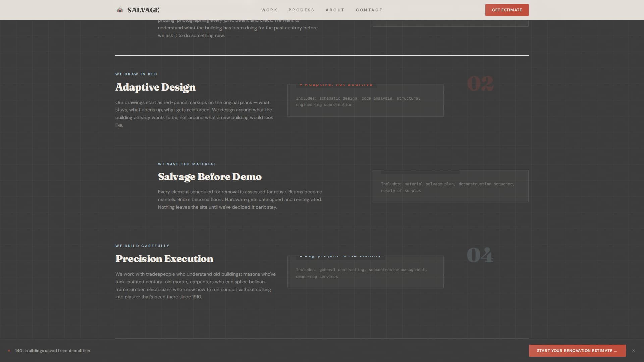Screen dimensions: 644x362
Task: Dismiss the bottom banner with X
Action: [634, 351]
